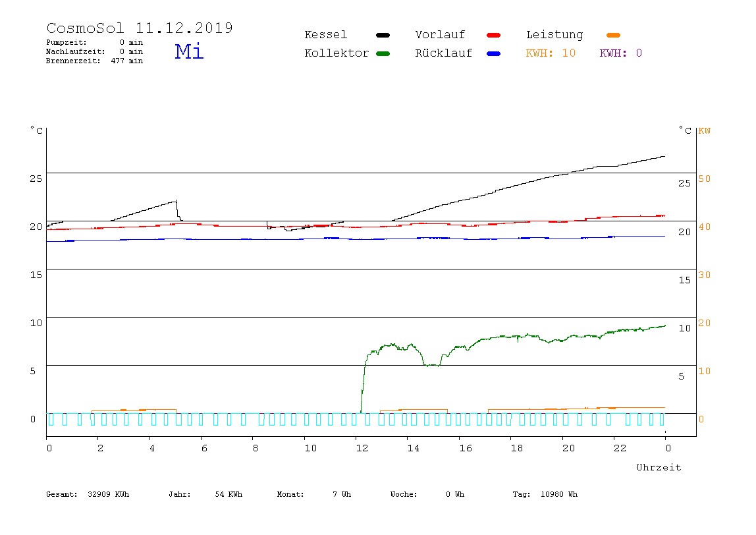The height and width of the screenshot is (535, 756).
Task: Click the orange Leistung legend swatch
Action: coord(613,35)
